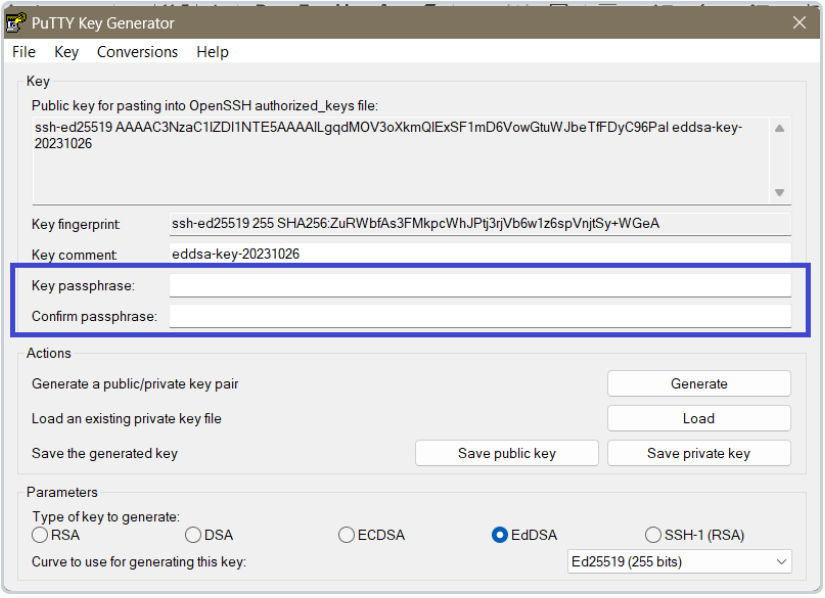825x598 pixels.
Task: Focus the Confirm passphrase field
Action: (x=480, y=316)
